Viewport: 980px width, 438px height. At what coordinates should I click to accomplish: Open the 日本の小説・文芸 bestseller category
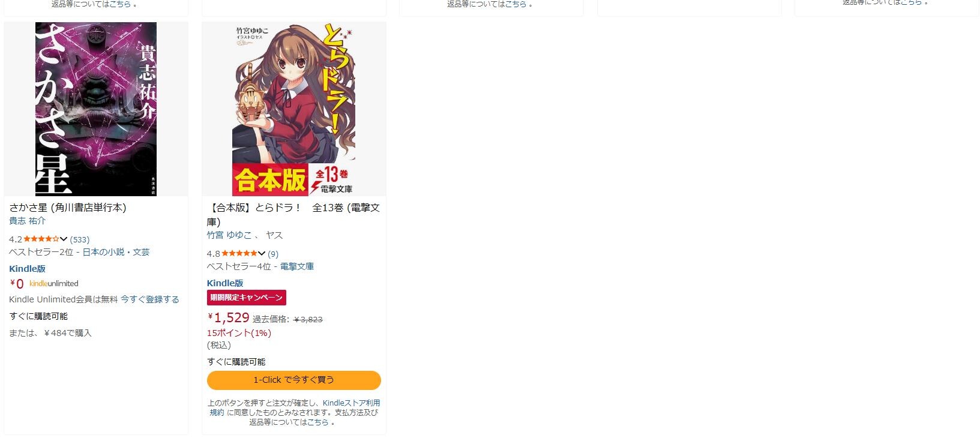[x=116, y=252]
